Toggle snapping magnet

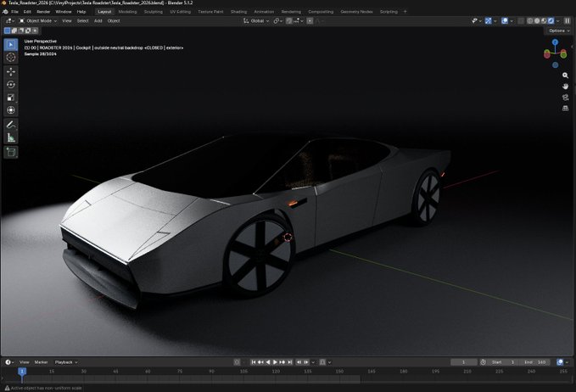289,21
